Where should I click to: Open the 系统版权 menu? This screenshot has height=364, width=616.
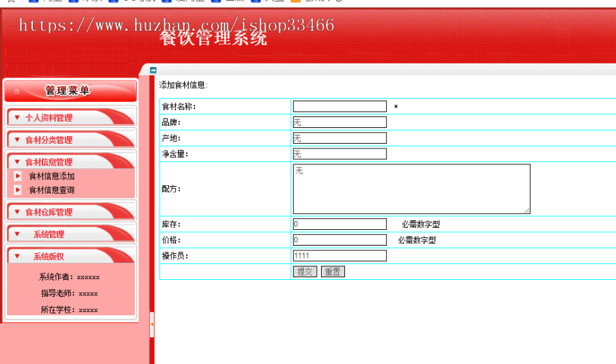tap(49, 257)
